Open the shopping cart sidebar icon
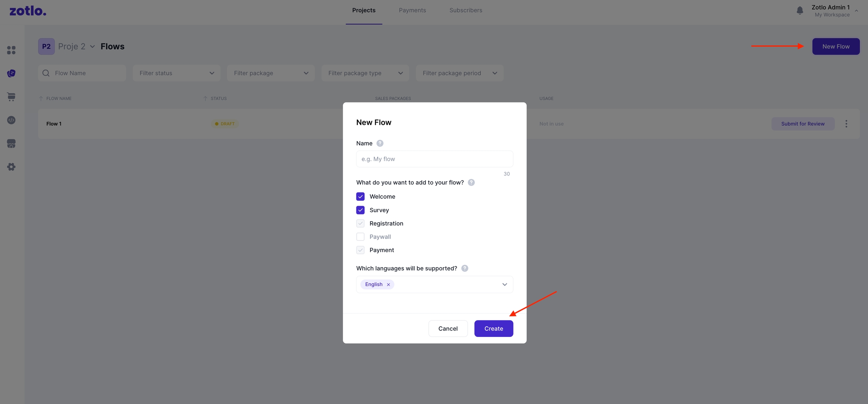 11,97
